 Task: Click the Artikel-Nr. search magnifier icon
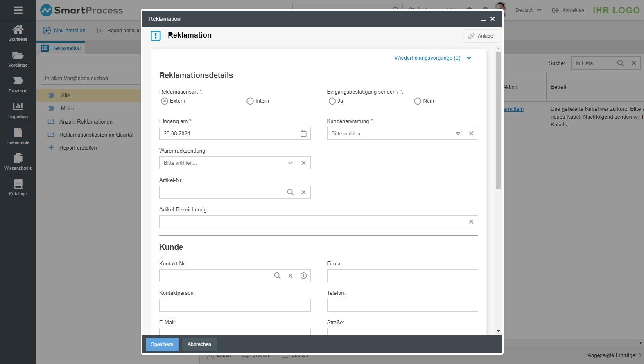point(290,192)
